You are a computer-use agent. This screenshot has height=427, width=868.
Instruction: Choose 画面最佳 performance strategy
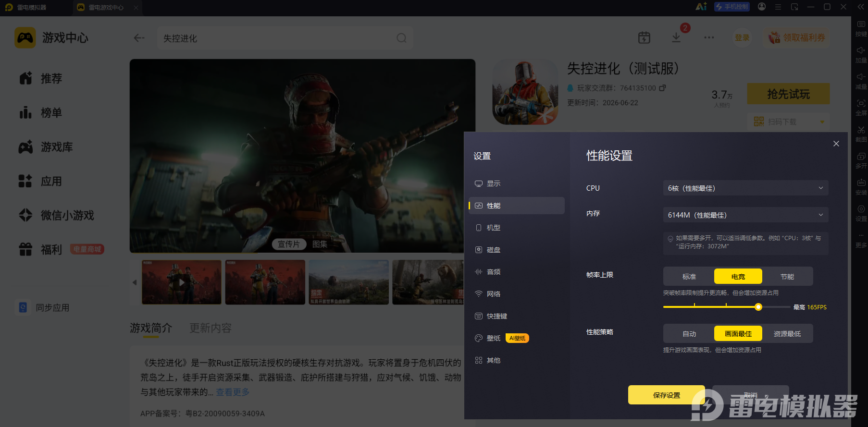[x=738, y=333]
